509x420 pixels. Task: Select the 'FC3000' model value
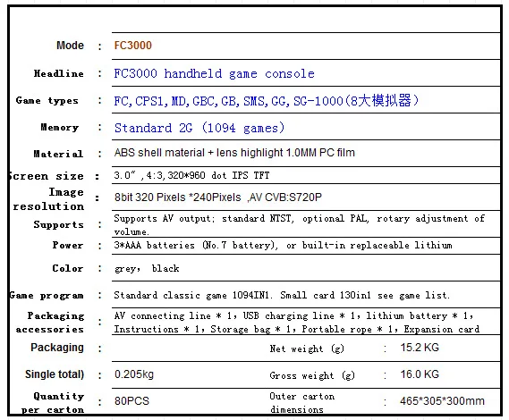click(x=132, y=46)
